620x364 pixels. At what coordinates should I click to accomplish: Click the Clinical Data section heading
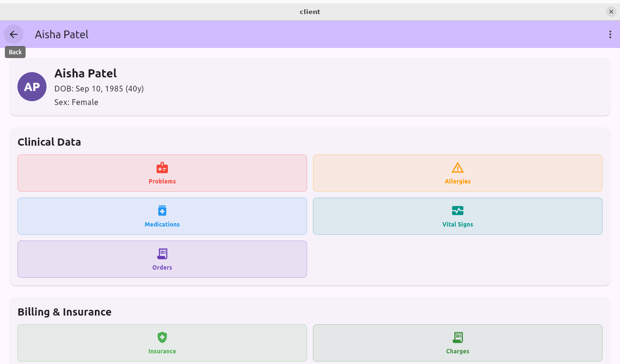tap(49, 142)
